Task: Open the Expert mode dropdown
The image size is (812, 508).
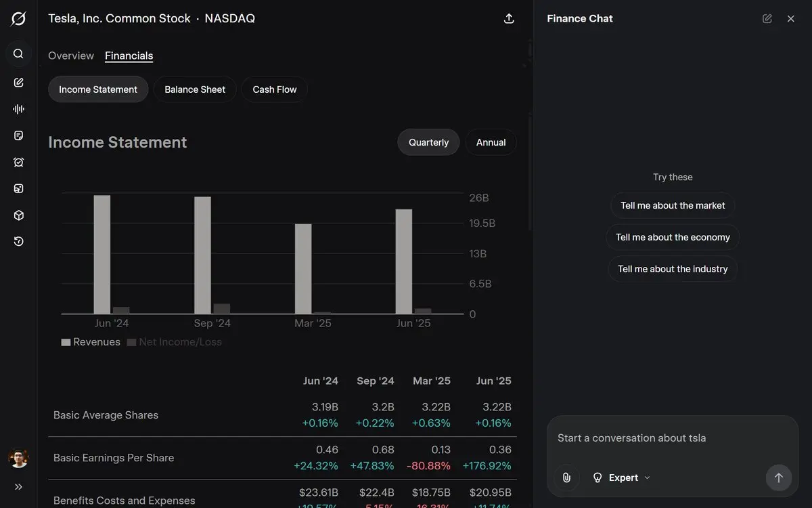Action: pos(621,478)
